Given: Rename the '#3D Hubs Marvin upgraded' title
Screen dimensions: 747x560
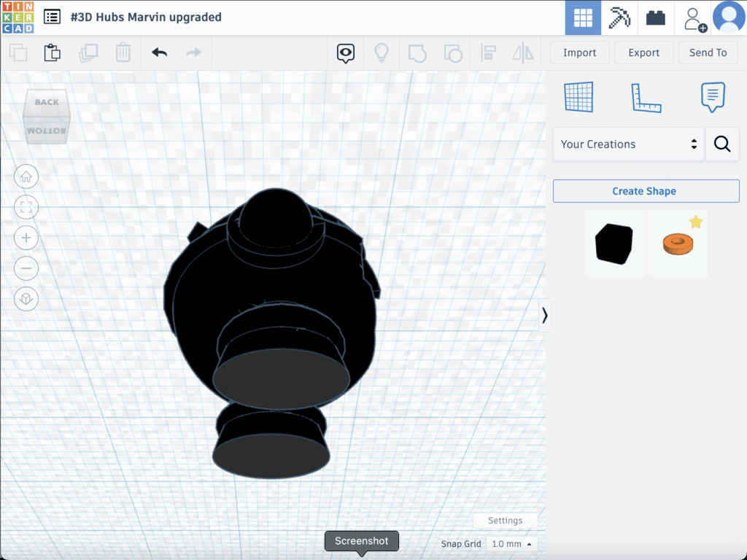Looking at the screenshot, I should 146,17.
